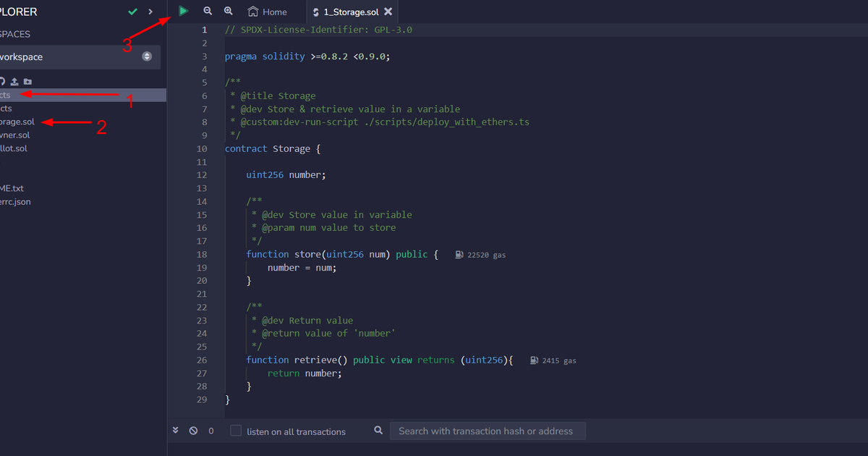Collapse the terminal with double chevron
Image resolution: width=868 pixels, height=456 pixels.
(176, 430)
